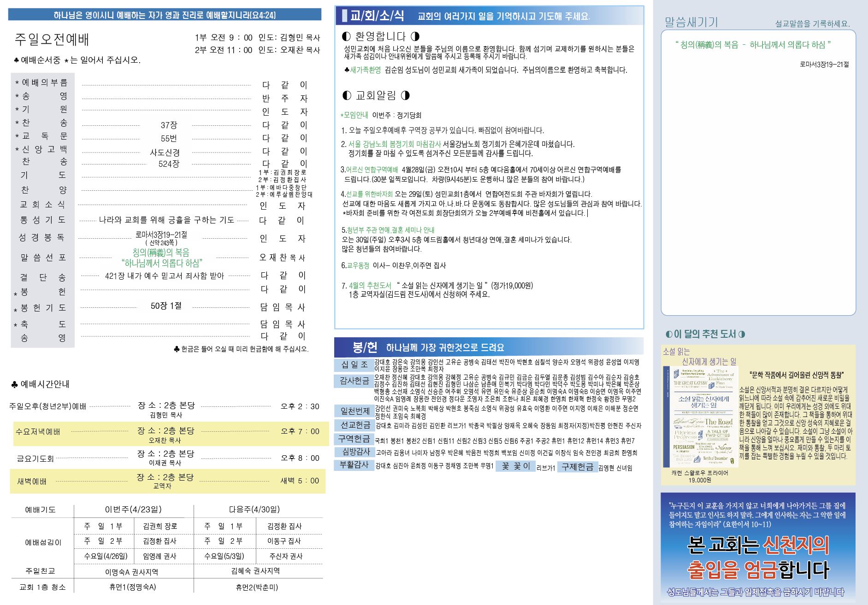The image size is (868, 605).
Task: Click the cell '수요일(5/3일)'
Action: 224,556
